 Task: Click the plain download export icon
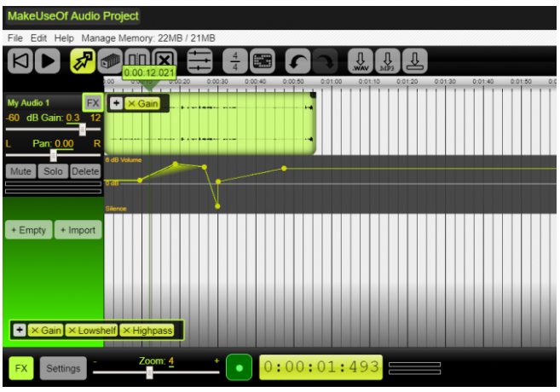(414, 61)
